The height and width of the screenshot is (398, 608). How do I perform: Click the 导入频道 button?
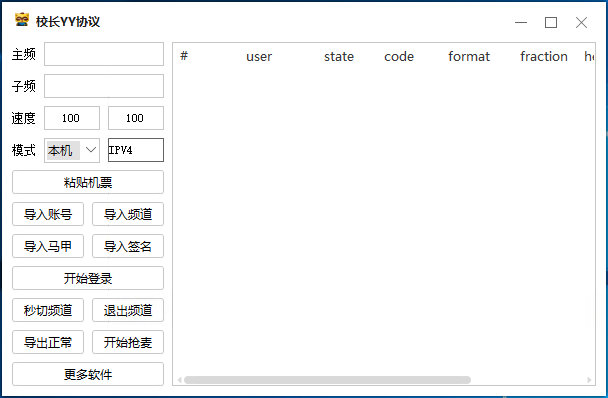click(x=128, y=214)
